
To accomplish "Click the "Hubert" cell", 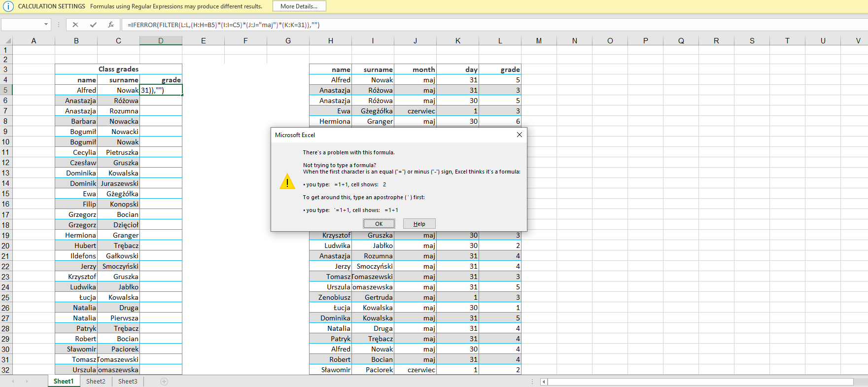I will click(x=76, y=246).
